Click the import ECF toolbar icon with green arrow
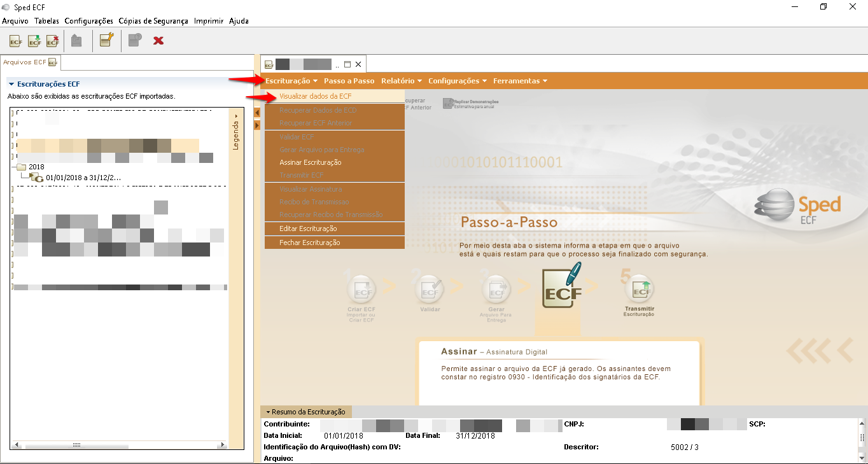868x464 pixels. point(34,41)
